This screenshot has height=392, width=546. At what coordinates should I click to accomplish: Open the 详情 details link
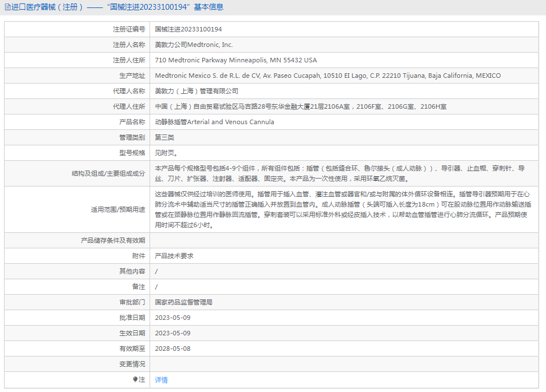161,380
